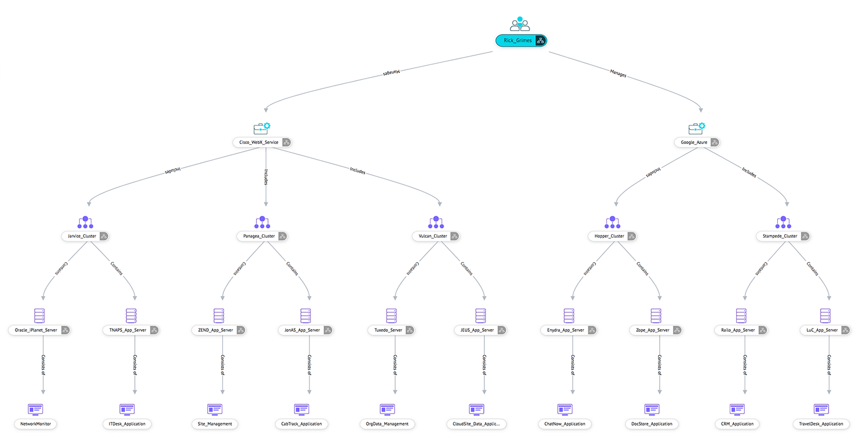868x443 pixels.
Task: Click the JEUS_App_Server server icon
Action: tap(480, 316)
